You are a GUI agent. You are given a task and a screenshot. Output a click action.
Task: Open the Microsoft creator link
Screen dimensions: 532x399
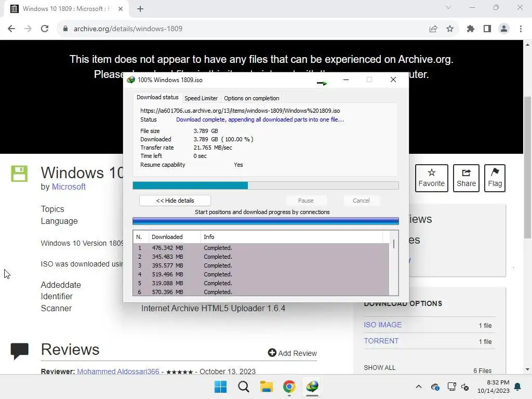pyautogui.click(x=69, y=187)
